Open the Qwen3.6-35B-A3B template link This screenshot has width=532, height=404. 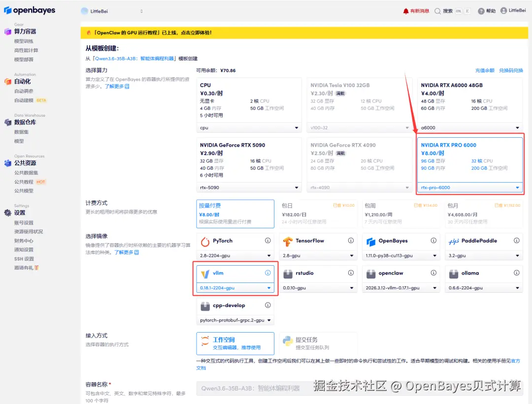click(134, 59)
